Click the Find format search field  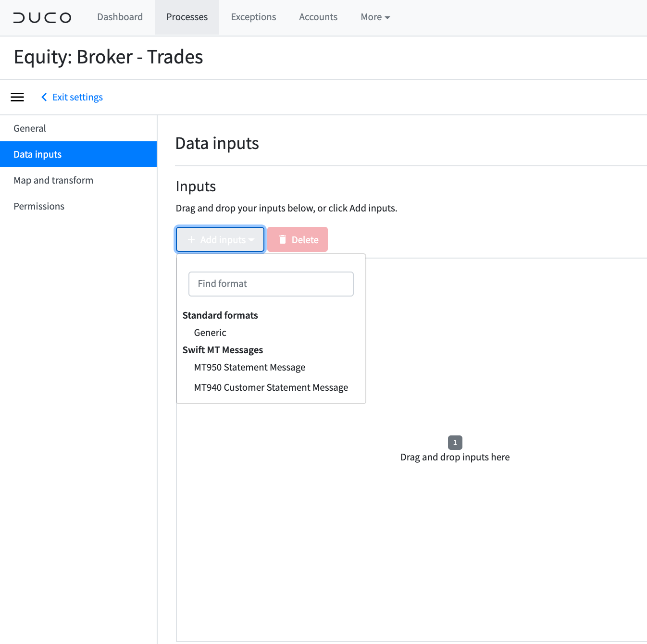pos(271,284)
